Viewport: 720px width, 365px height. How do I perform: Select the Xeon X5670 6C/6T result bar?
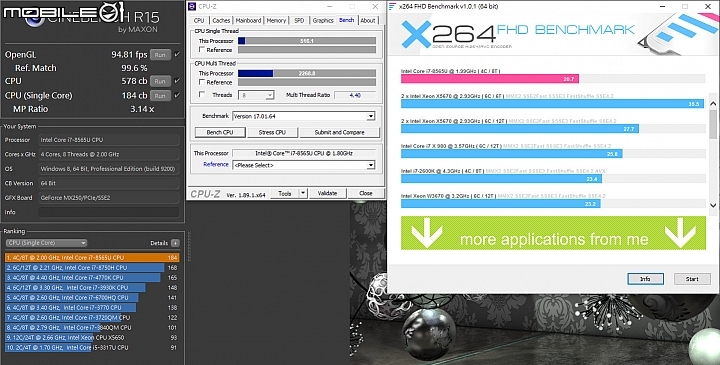tap(552, 104)
